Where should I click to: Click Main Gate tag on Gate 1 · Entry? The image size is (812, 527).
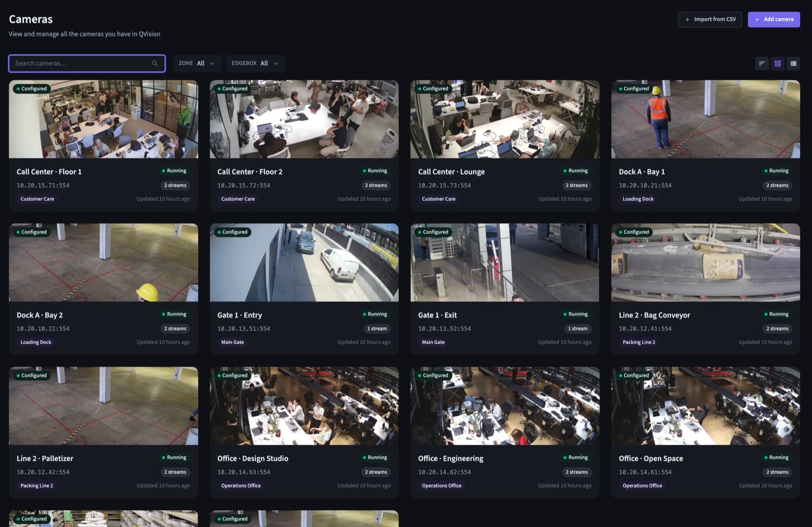coord(232,342)
